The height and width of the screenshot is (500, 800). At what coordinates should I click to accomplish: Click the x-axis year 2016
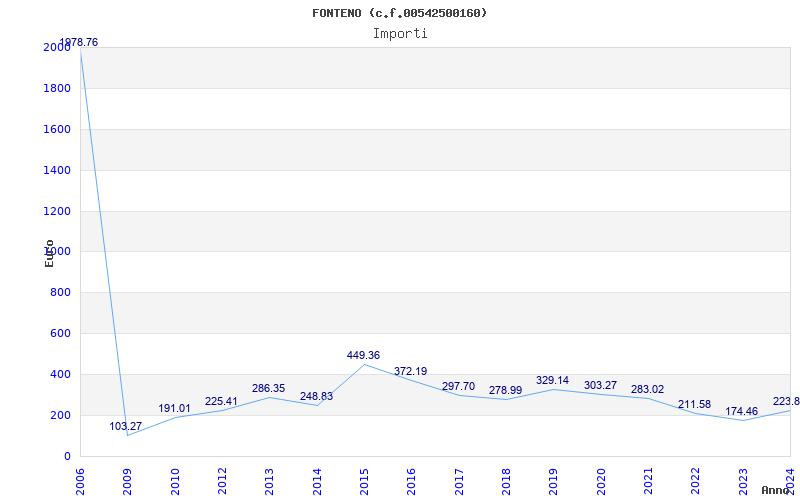pos(411,481)
